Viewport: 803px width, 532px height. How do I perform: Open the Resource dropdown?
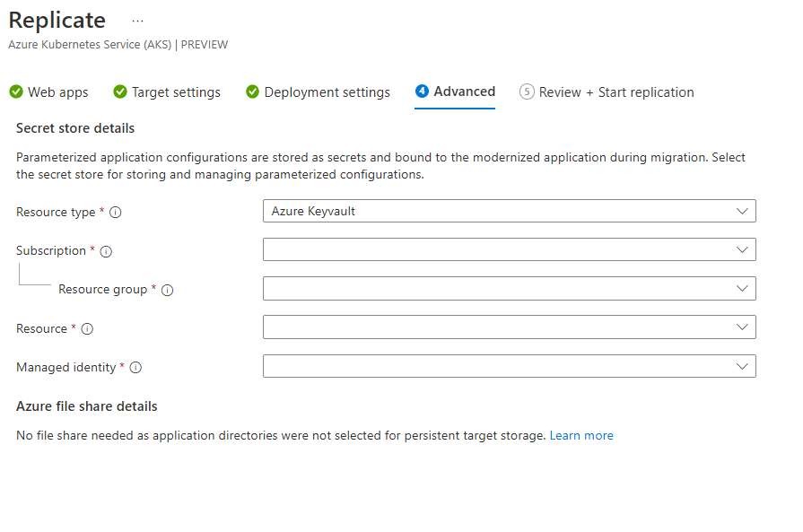(x=510, y=327)
